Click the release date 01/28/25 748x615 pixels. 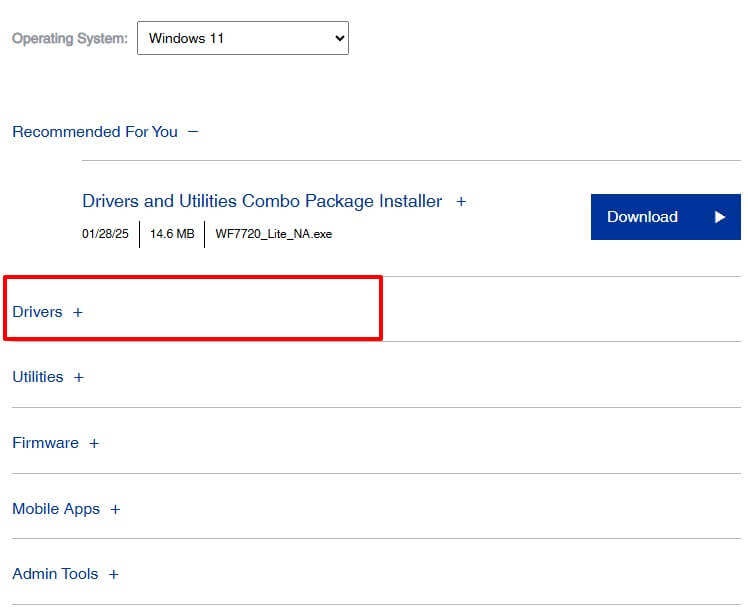[105, 234]
